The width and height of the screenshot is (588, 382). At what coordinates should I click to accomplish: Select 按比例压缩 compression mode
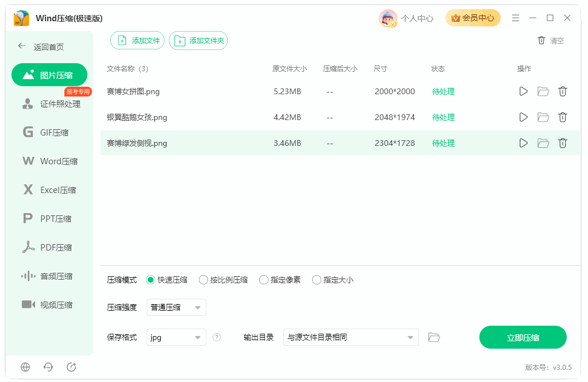(x=223, y=280)
